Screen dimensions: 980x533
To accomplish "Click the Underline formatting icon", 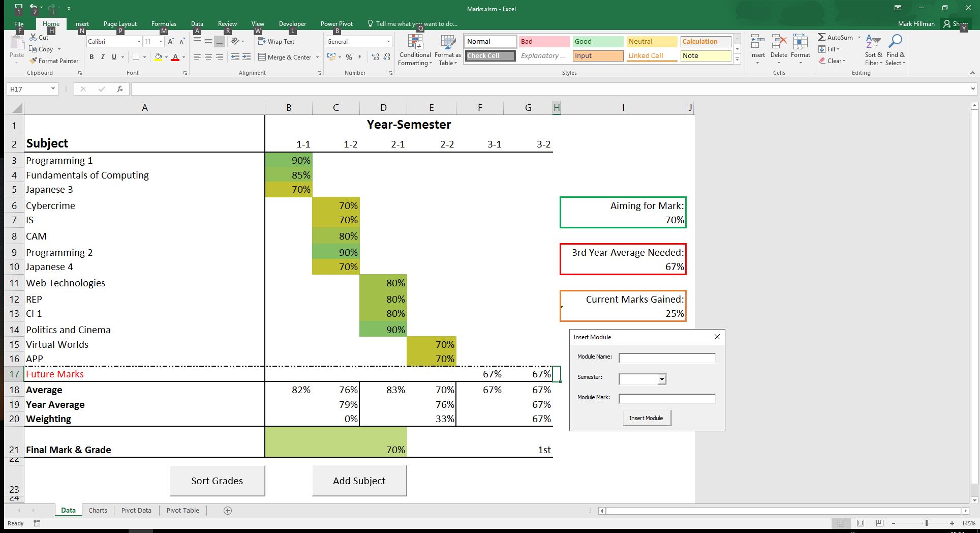I will click(114, 57).
